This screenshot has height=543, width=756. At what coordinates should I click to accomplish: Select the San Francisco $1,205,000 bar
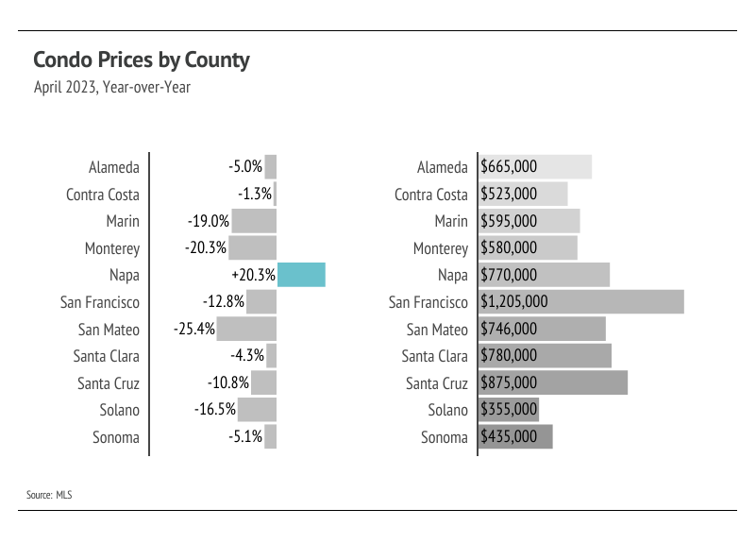(581, 302)
